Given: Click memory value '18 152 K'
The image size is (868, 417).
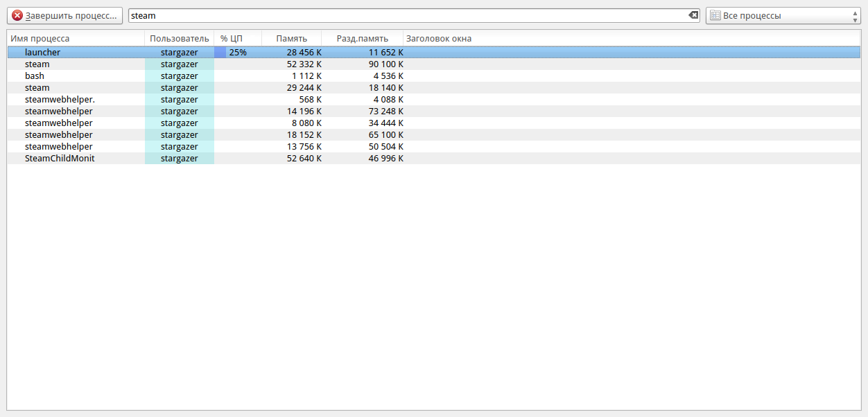Looking at the screenshot, I should [304, 134].
